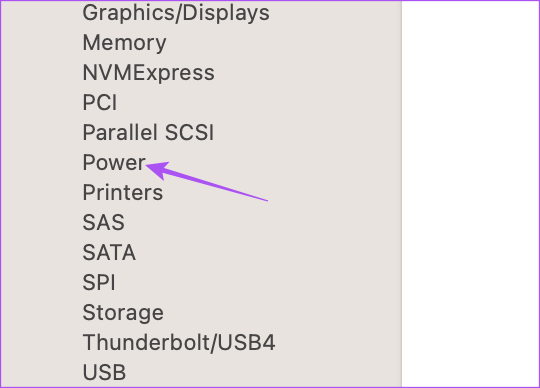Choose the entry between SATA and Storage
The image size is (540, 388).
click(x=99, y=282)
